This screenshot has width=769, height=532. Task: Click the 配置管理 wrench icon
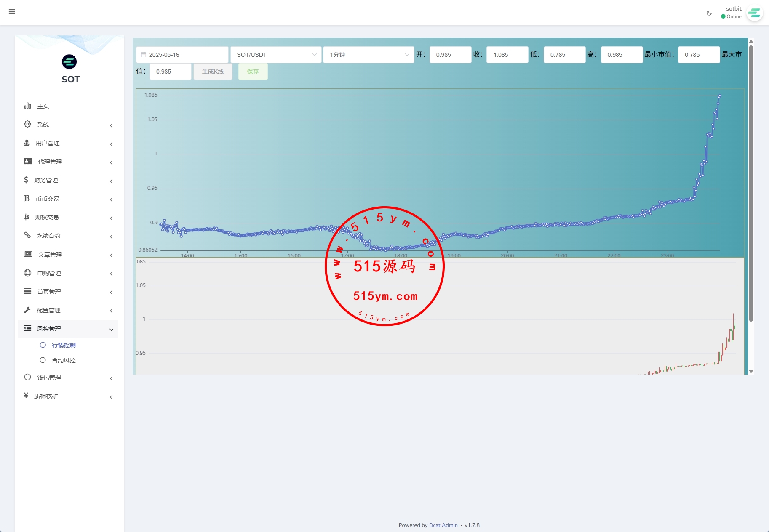(27, 310)
